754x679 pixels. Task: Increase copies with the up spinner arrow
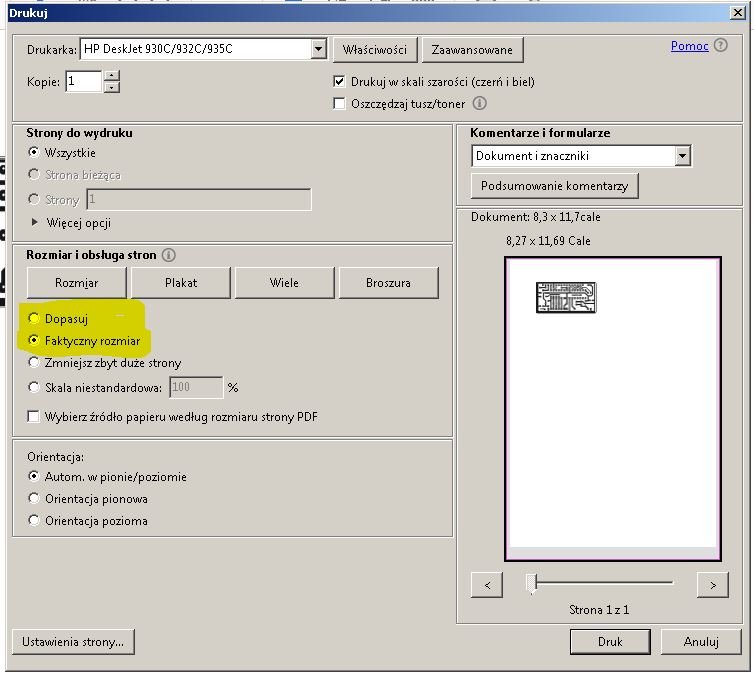click(112, 75)
